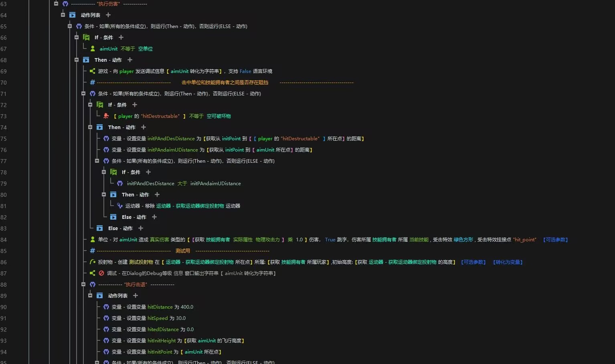The width and height of the screenshot is (615, 364).
Task: Collapse the condition node on line 71
Action: (83, 93)
